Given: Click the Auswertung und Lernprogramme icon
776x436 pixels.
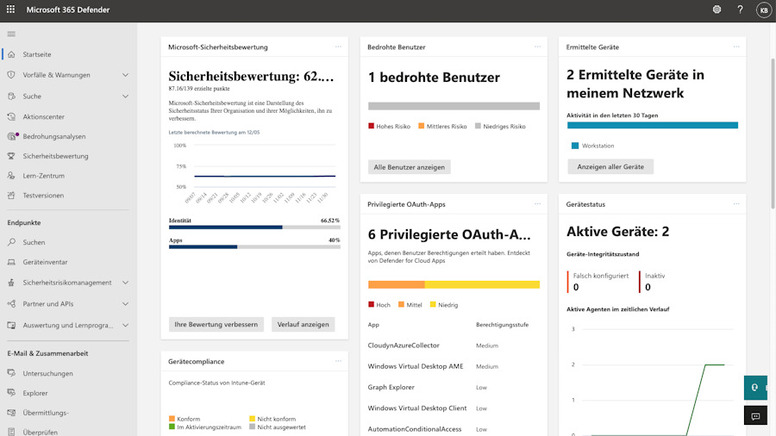Looking at the screenshot, I should (11, 325).
